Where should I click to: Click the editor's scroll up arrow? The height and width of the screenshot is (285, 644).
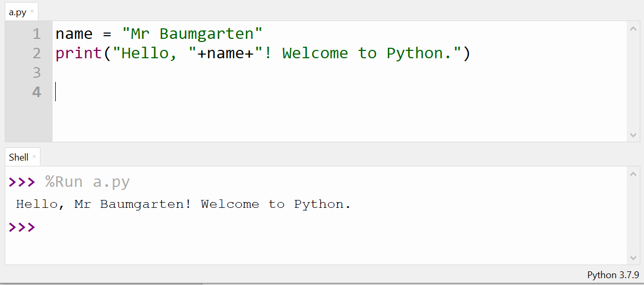[633, 29]
